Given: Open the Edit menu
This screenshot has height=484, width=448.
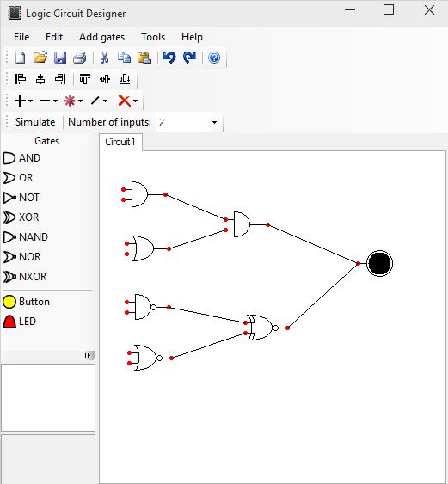Looking at the screenshot, I should [x=54, y=37].
